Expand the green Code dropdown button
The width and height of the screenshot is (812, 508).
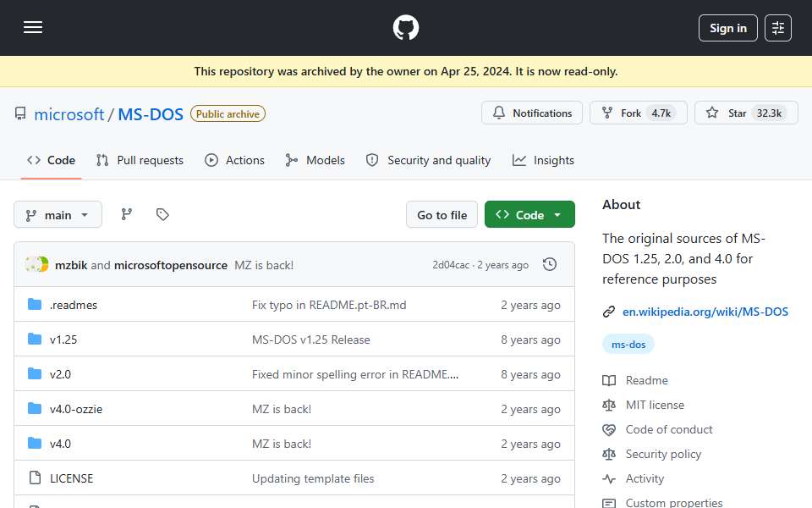pos(529,214)
